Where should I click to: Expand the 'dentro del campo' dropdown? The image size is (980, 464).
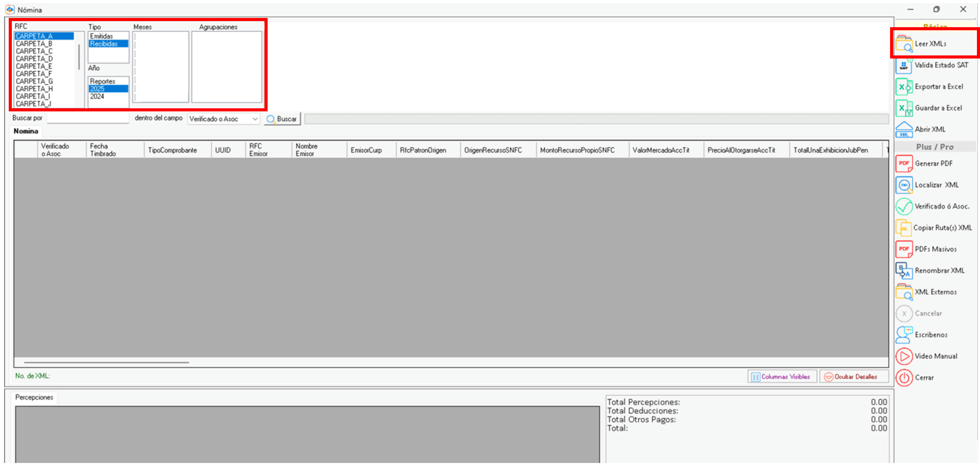255,119
